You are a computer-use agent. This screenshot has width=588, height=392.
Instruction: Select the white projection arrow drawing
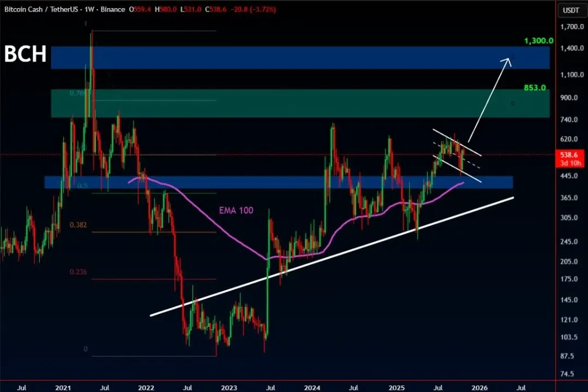[x=490, y=100]
